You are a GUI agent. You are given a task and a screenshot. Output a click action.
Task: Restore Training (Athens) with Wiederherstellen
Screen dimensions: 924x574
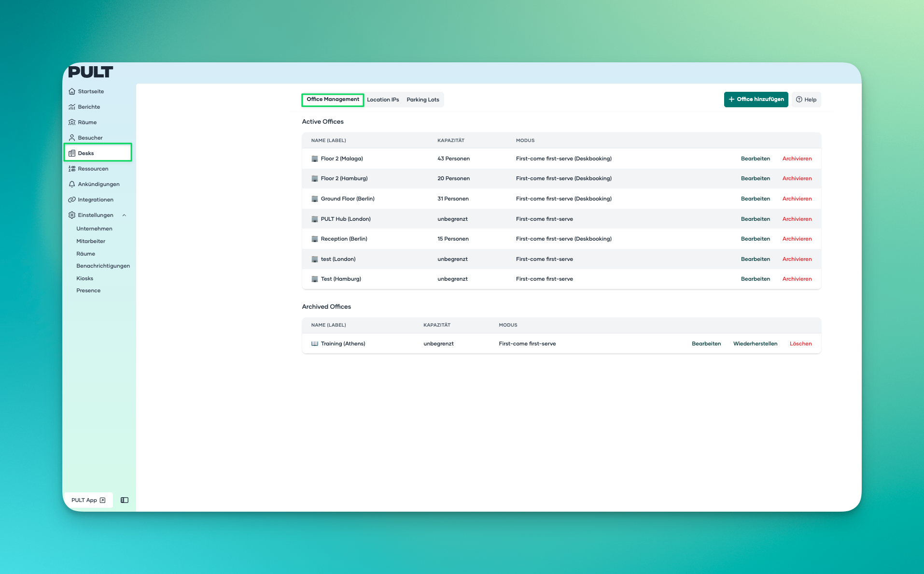tap(756, 344)
